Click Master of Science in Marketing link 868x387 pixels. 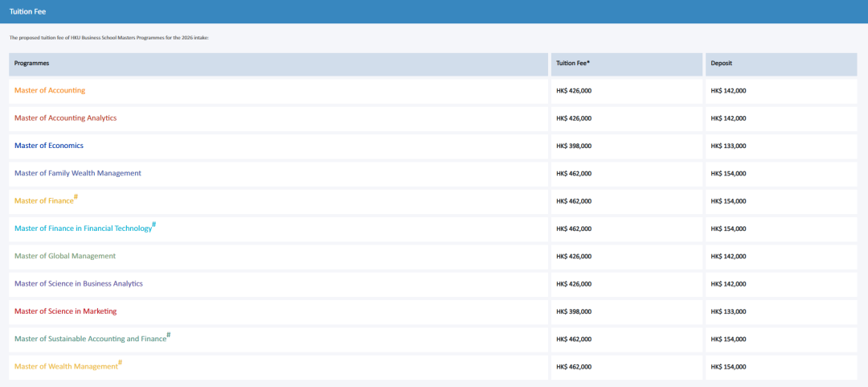pyautogui.click(x=65, y=311)
